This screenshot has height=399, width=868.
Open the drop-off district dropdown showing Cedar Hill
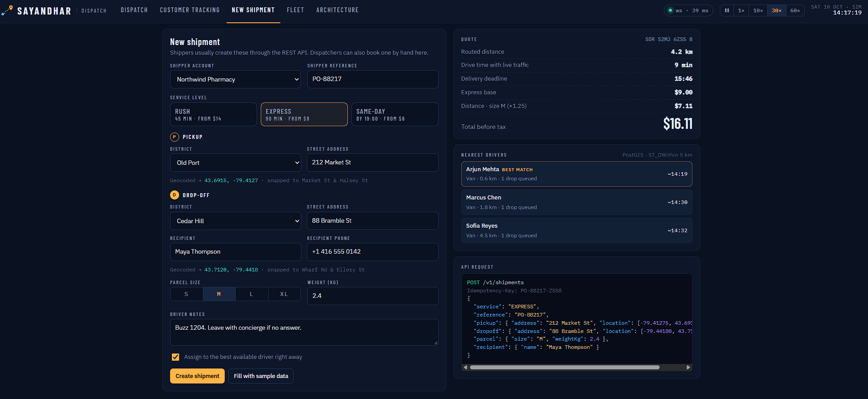pos(235,221)
